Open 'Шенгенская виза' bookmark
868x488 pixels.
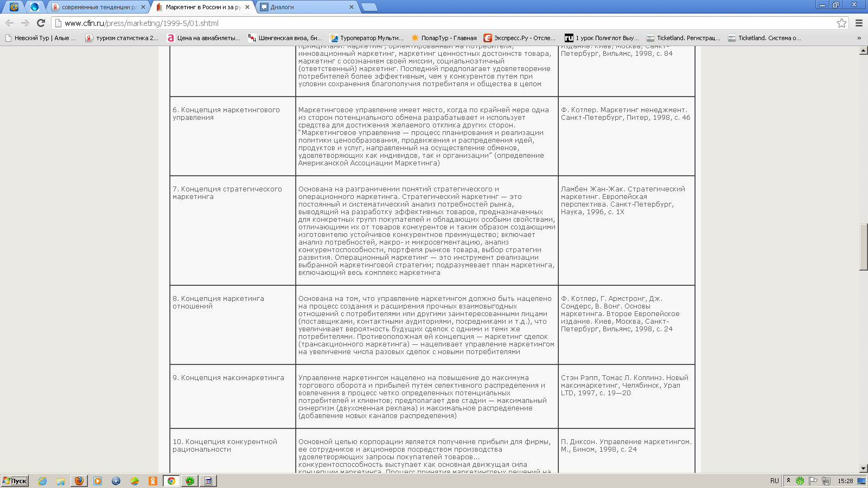click(x=285, y=38)
